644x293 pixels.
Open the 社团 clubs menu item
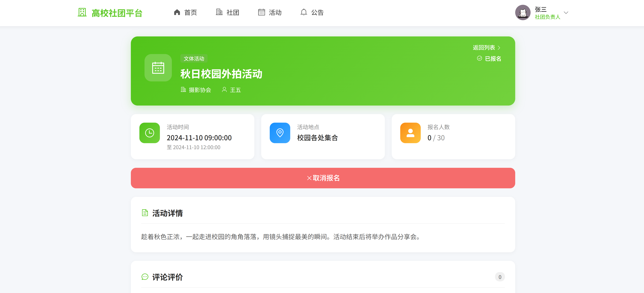pyautogui.click(x=228, y=12)
